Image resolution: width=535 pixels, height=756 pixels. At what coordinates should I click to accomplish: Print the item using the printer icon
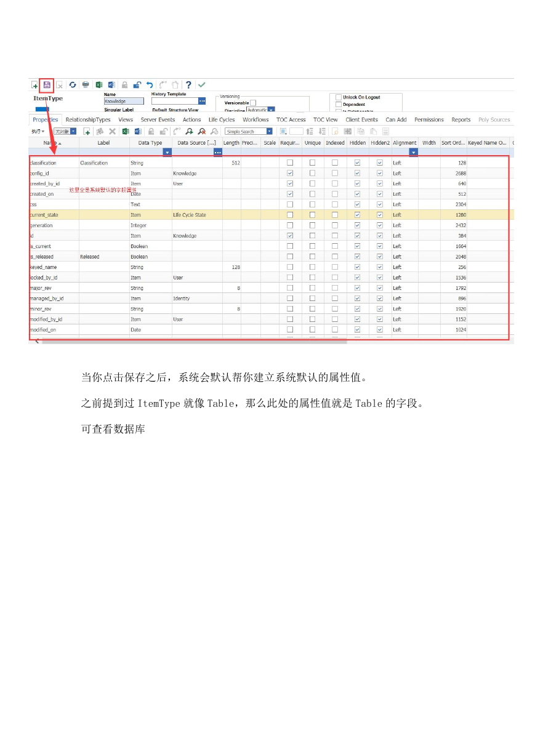point(86,85)
